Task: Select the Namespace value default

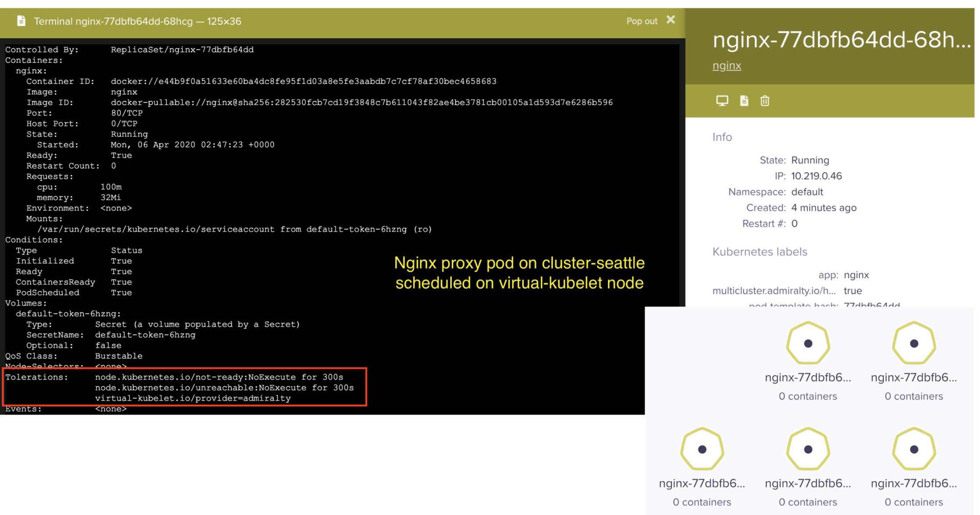Action: pos(807,192)
